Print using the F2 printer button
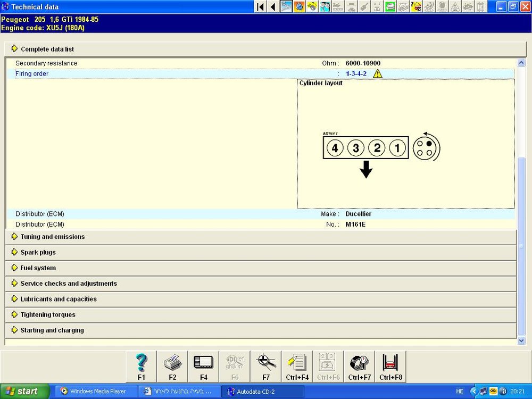Viewport: 532px width, 399px height. tap(172, 367)
